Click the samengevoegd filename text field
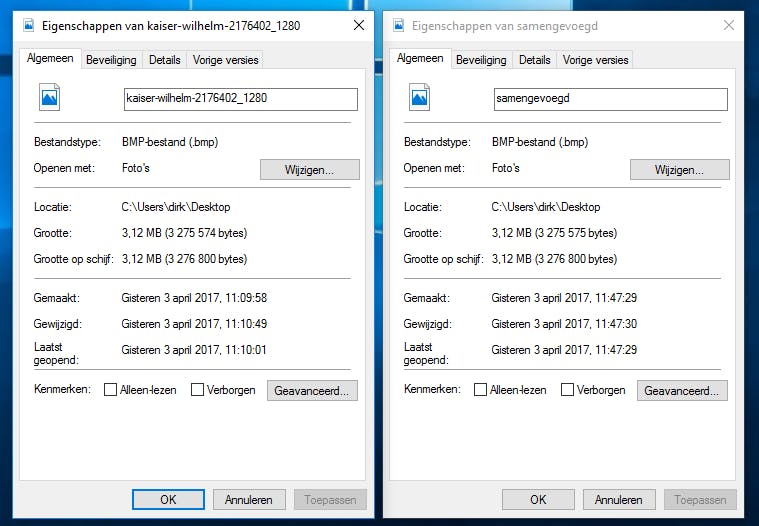Viewport: 759px width, 526px height. coord(608,99)
